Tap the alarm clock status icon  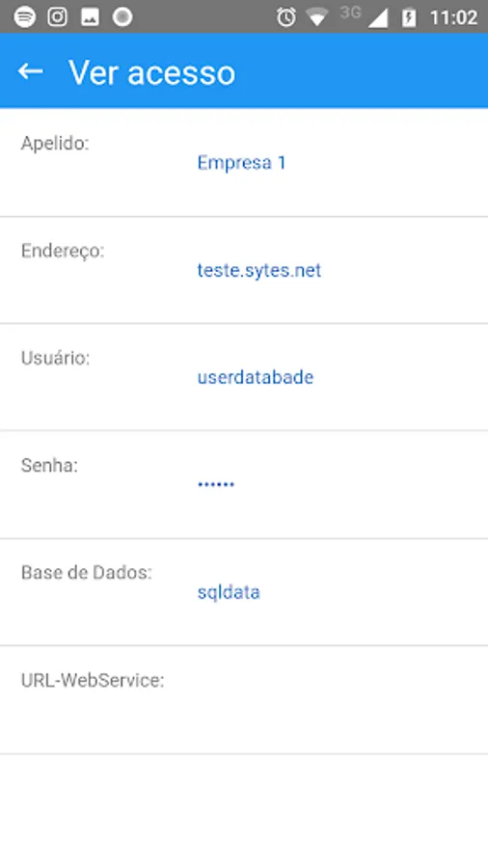pos(286,17)
